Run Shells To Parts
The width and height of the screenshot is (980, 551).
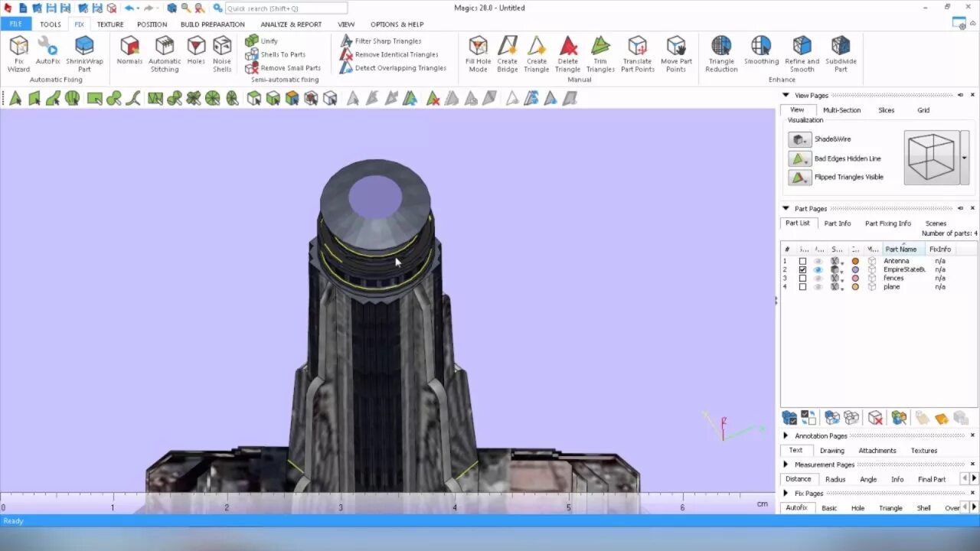(x=276, y=54)
